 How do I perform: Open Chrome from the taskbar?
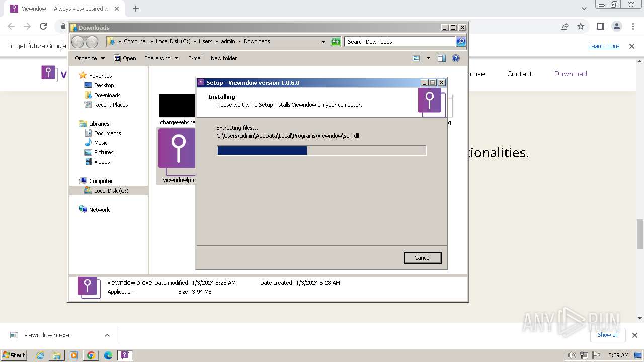91,355
